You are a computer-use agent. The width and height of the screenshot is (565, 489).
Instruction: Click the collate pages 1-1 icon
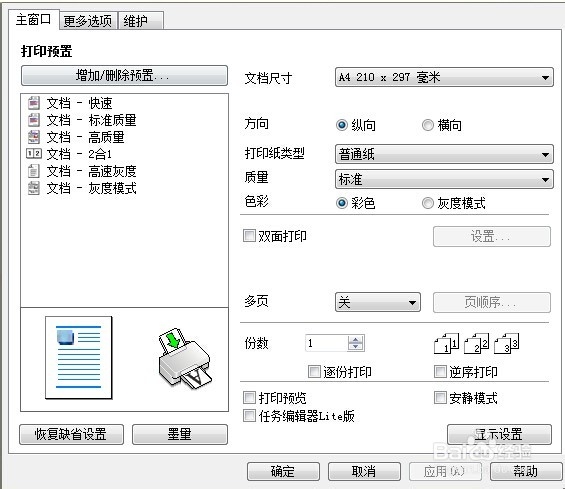pyautogui.click(x=446, y=343)
